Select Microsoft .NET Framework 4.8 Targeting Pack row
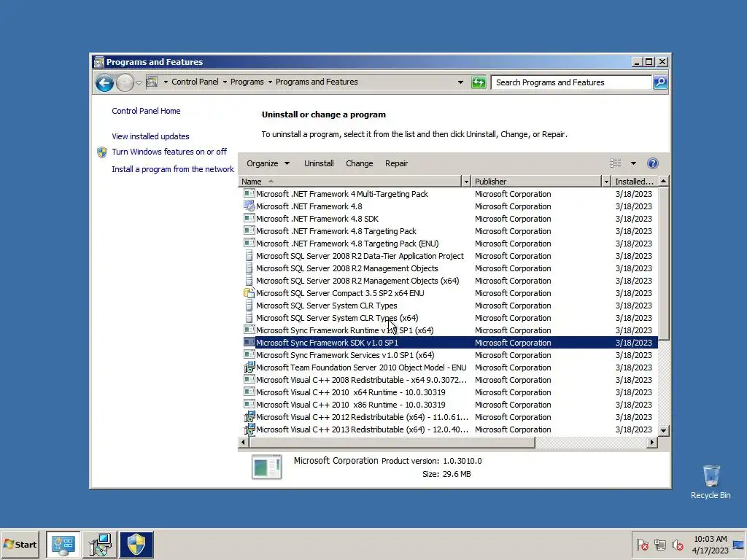This screenshot has height=560, width=747. pos(448,231)
